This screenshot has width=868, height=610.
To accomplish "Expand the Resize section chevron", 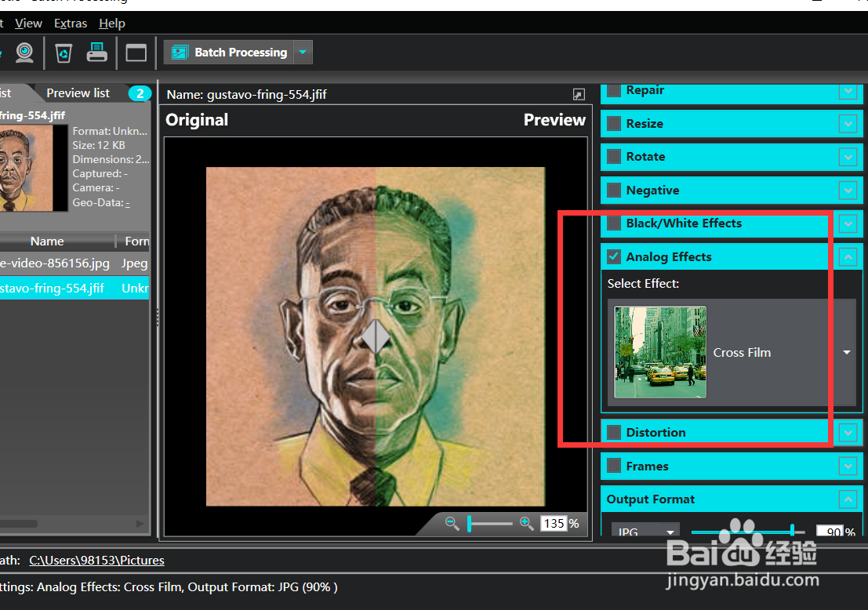I will tap(848, 123).
